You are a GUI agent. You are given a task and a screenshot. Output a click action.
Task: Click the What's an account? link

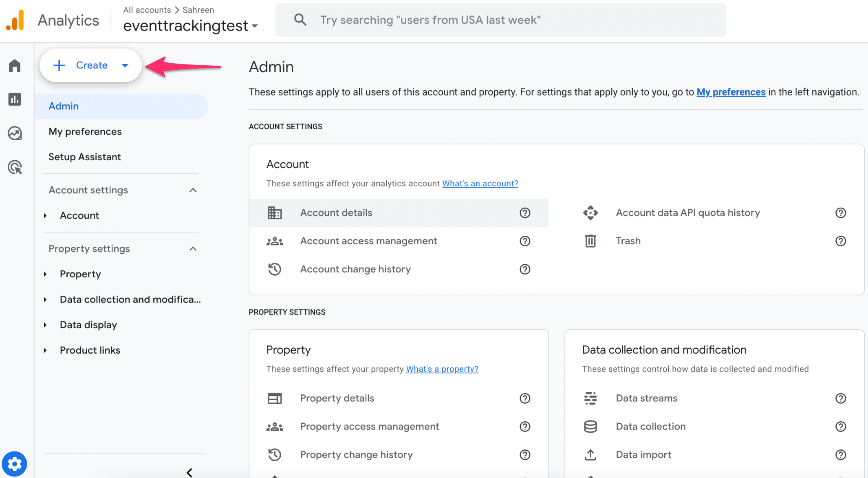[x=480, y=184]
